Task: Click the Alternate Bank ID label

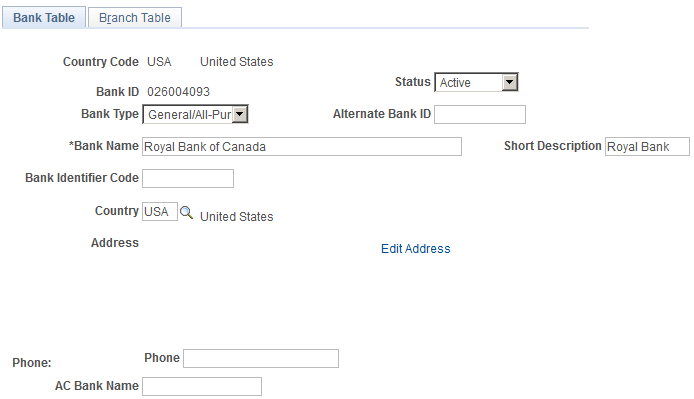Action: tap(382, 114)
